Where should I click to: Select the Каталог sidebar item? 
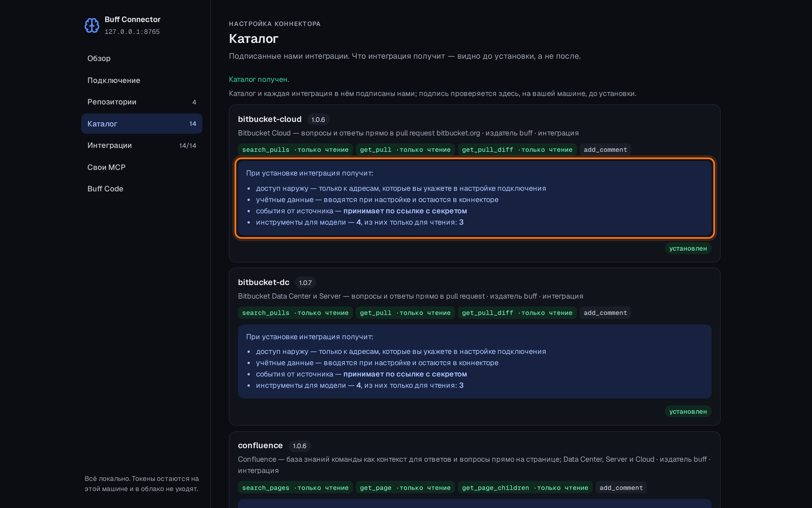(142, 124)
